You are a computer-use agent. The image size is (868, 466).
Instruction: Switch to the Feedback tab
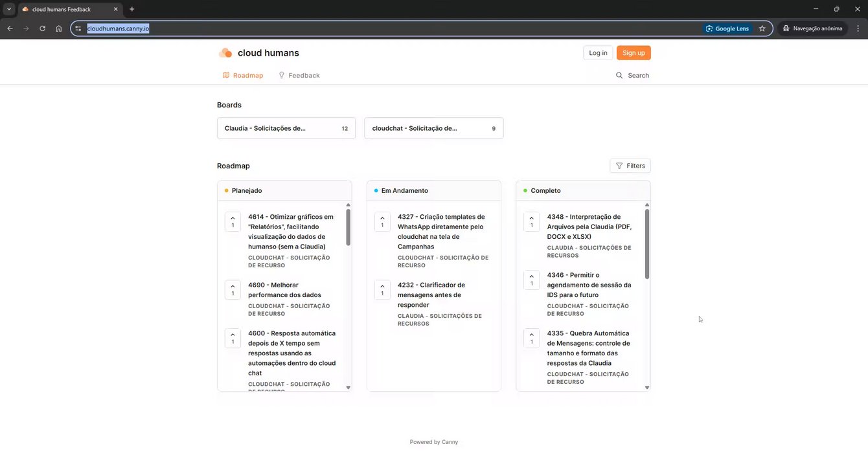[x=299, y=75]
